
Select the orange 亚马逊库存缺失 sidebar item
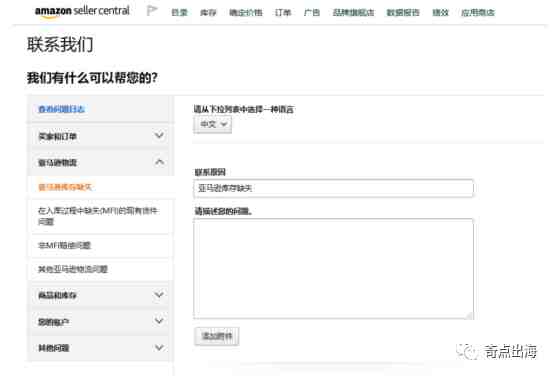[x=65, y=187]
